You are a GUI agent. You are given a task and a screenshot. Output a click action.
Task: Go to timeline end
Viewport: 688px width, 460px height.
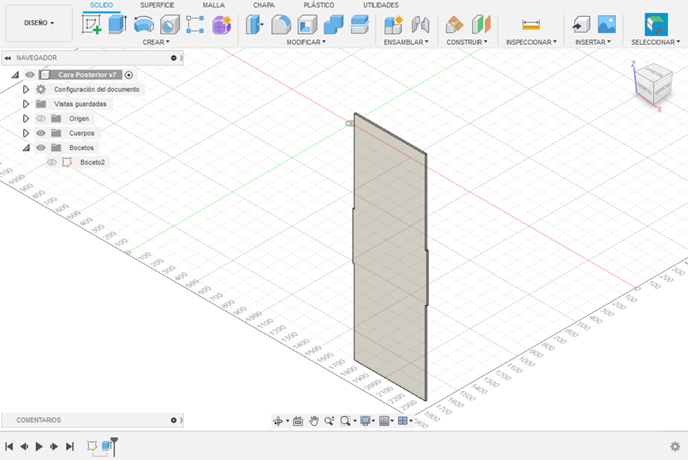tap(70, 446)
